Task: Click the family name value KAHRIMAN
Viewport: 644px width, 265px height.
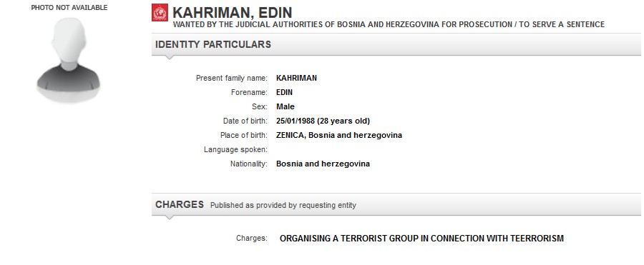Action: point(296,78)
